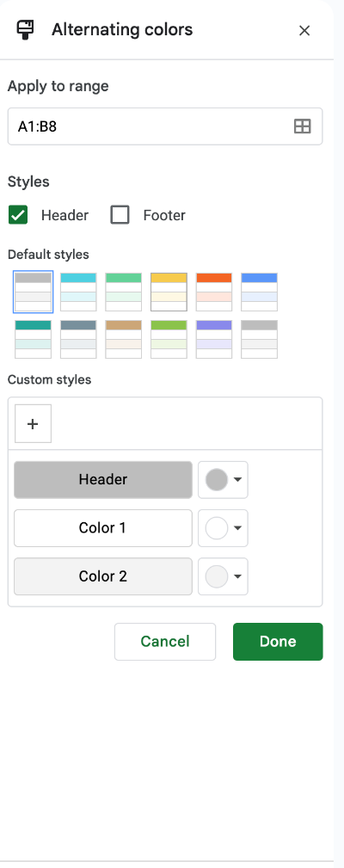Screen dimensions: 344x868
Task: Pick the blue default style thumbnail
Action: (260, 292)
